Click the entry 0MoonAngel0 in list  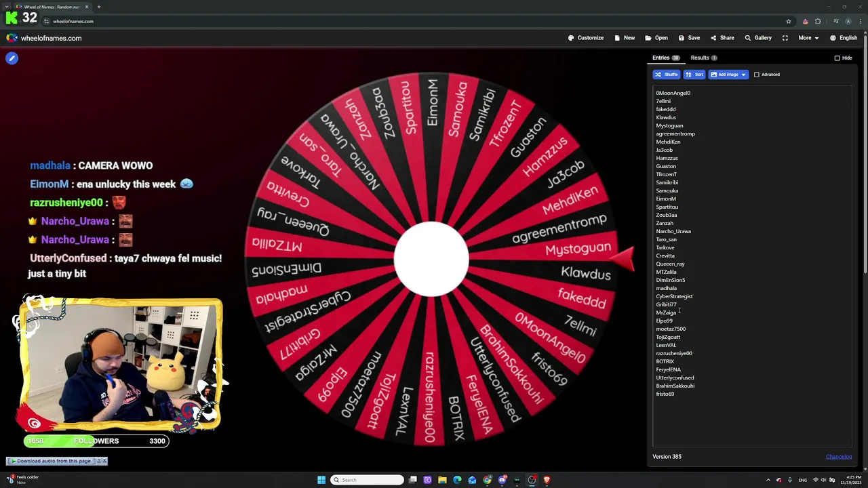coord(673,93)
